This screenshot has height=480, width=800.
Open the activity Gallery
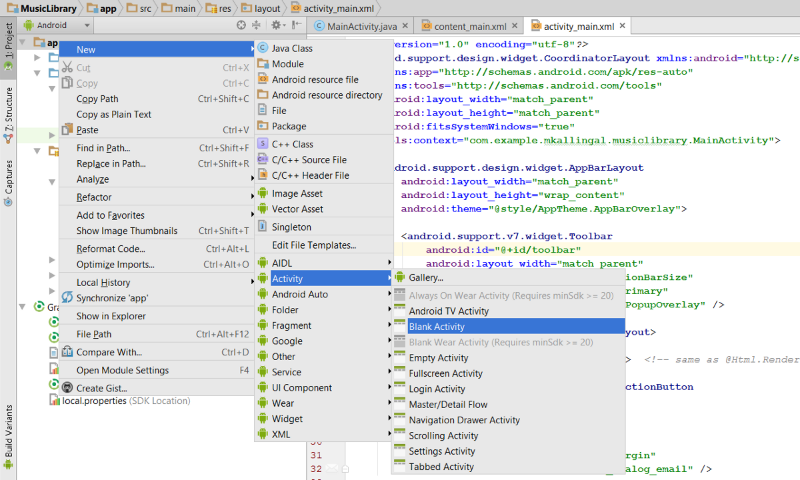509,278
